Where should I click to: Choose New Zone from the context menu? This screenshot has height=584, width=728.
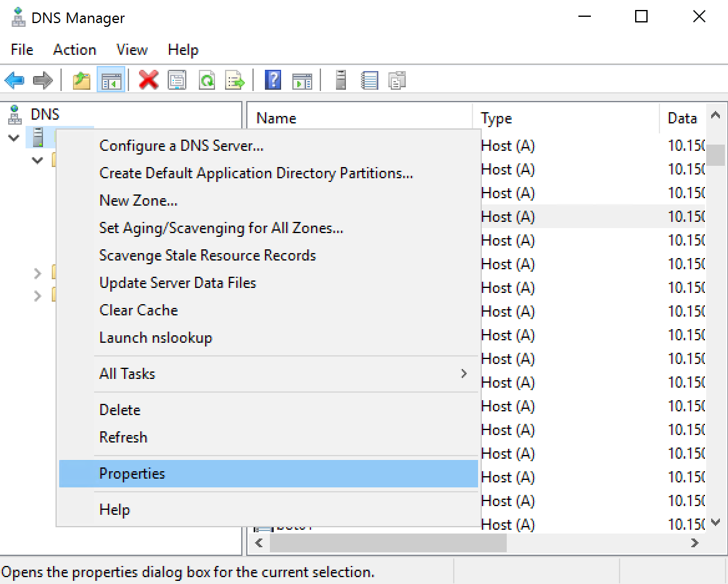(x=139, y=200)
